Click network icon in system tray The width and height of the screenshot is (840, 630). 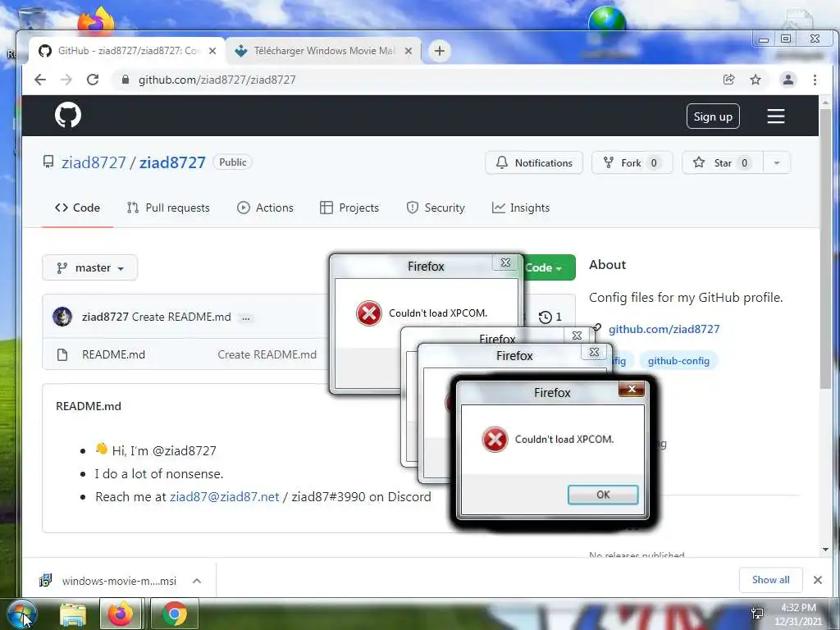757,614
